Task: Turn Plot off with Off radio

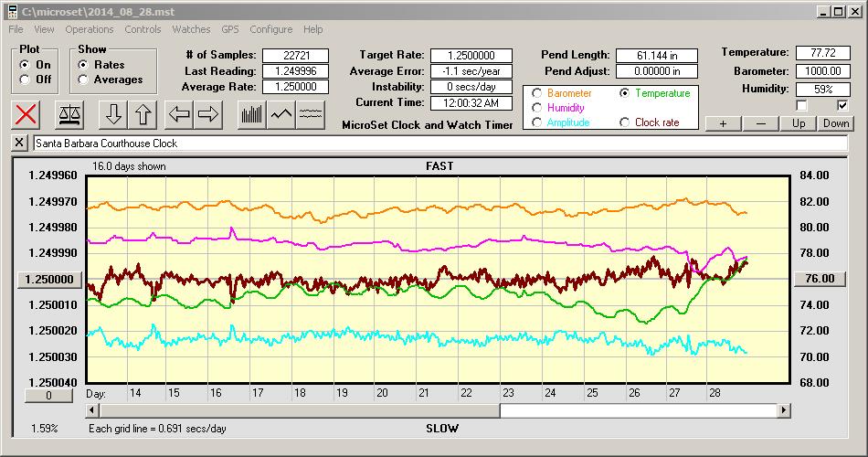Action: [x=25, y=80]
